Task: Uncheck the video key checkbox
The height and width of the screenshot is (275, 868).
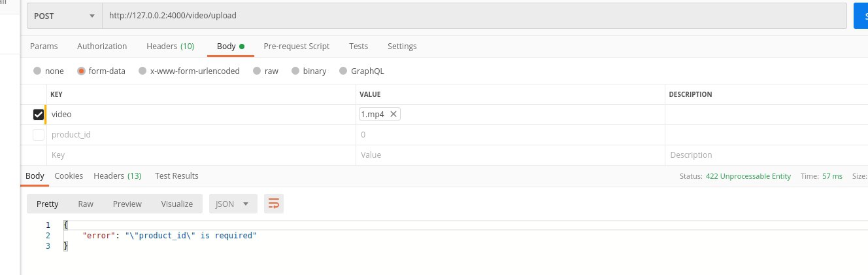Action: pyautogui.click(x=39, y=115)
